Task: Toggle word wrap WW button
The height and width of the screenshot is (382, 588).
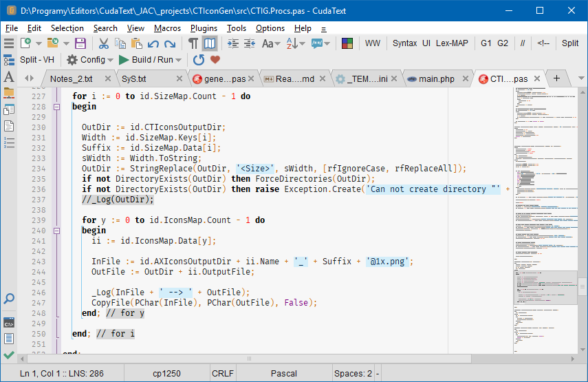Action: pyautogui.click(x=372, y=43)
